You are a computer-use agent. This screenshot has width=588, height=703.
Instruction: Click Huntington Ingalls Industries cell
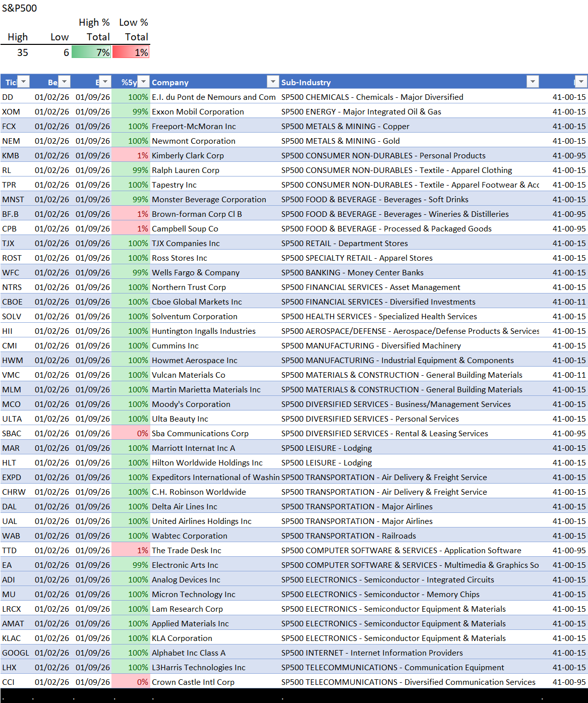click(x=215, y=331)
